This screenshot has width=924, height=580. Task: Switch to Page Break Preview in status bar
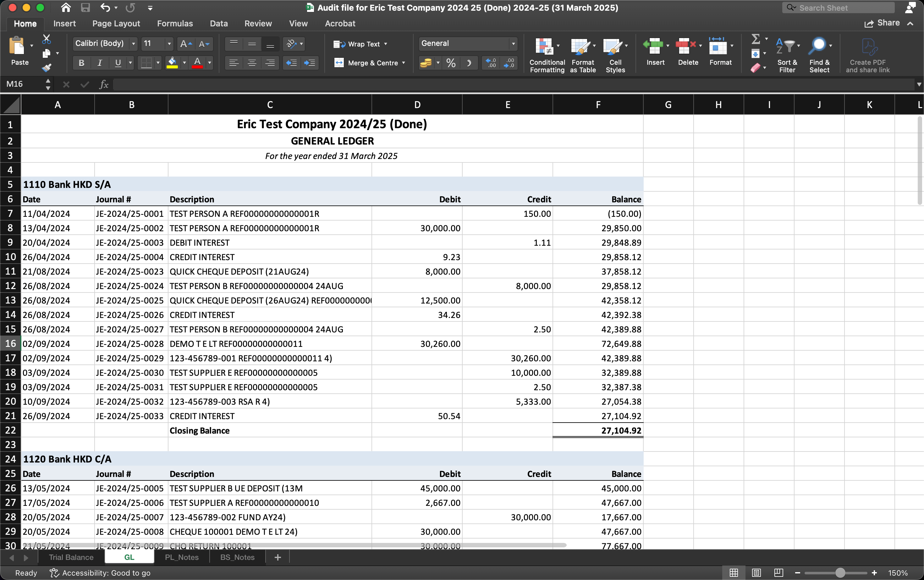pos(778,573)
